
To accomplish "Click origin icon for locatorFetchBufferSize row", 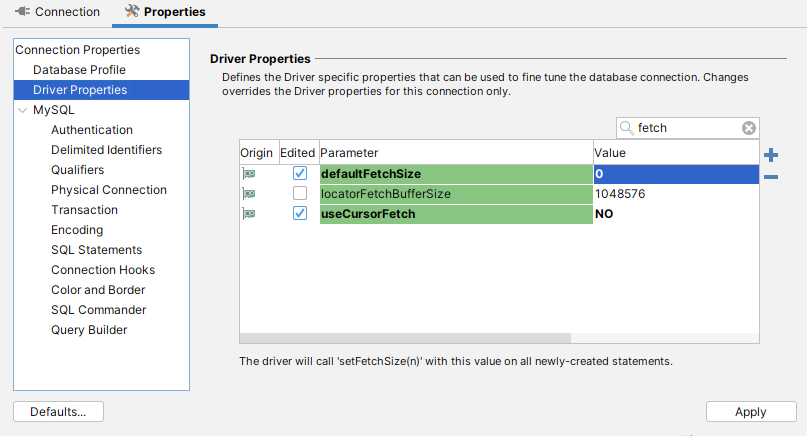I will click(x=249, y=194).
